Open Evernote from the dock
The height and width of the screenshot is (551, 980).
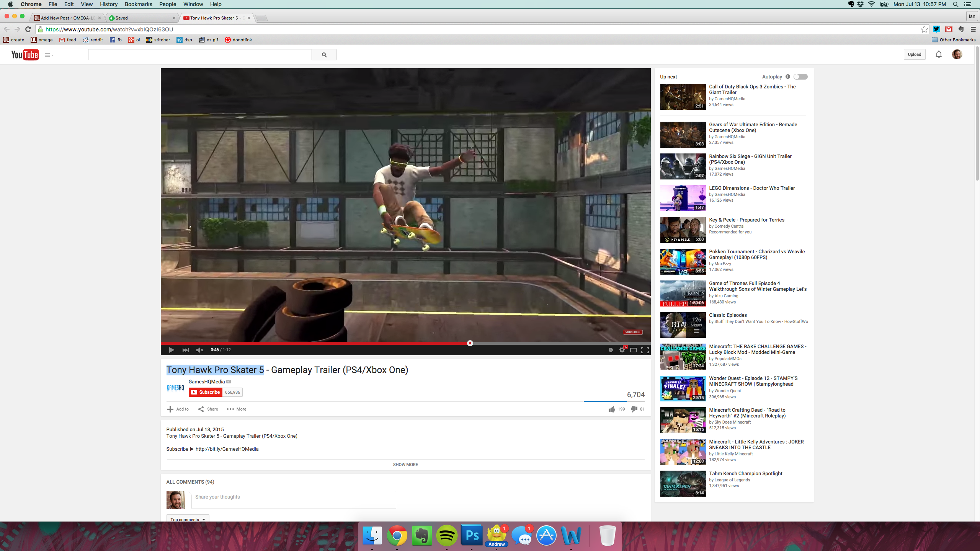(422, 535)
